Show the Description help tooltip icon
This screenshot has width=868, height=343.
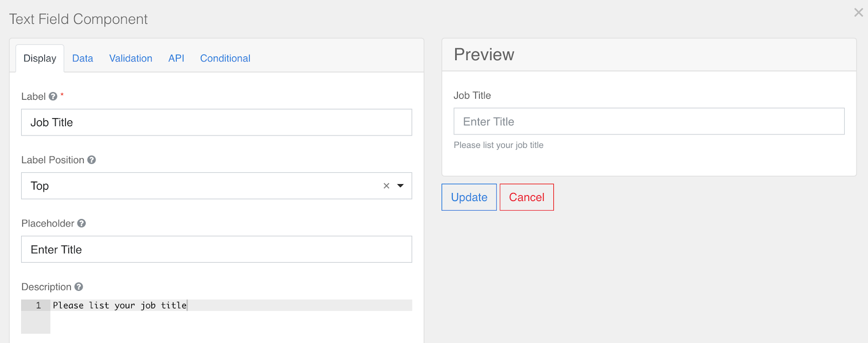[79, 287]
